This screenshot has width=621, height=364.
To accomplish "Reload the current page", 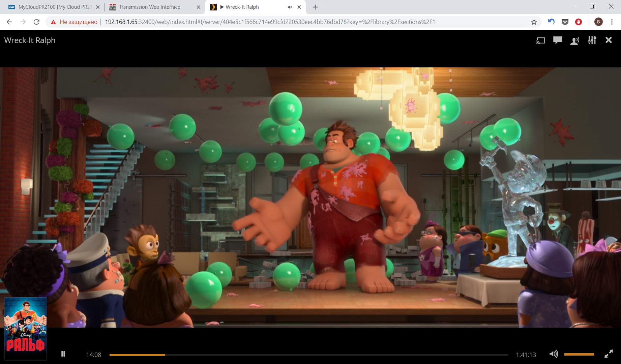I will point(36,22).
